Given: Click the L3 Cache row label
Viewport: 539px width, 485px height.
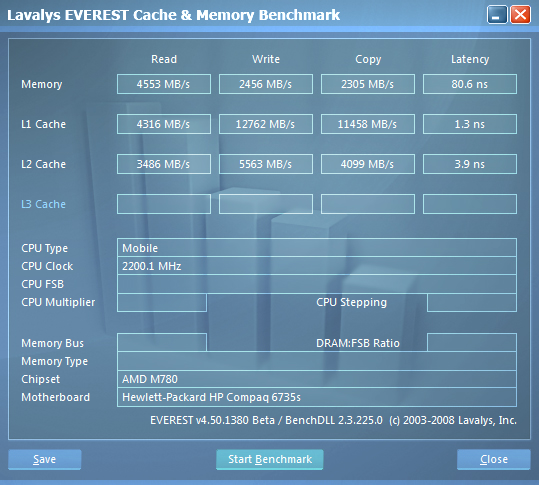Looking at the screenshot, I should [43, 204].
